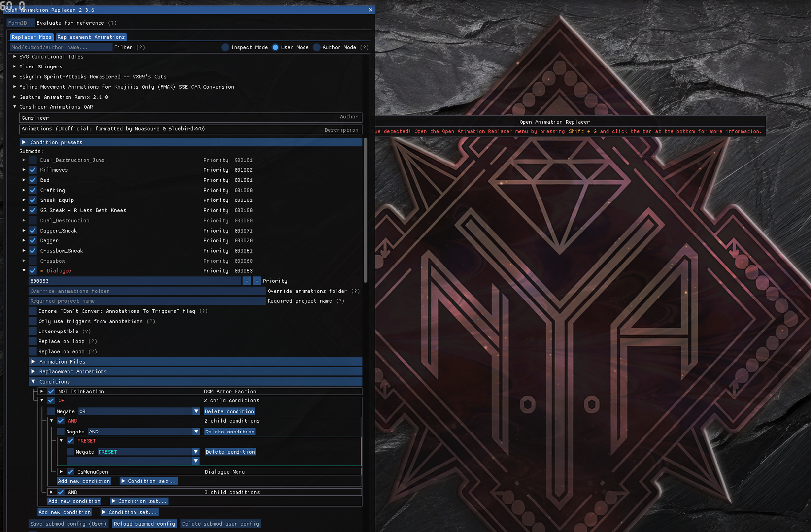811x532 pixels.
Task: Toggle the Sneak_Equip submod checkbox
Action: point(33,200)
